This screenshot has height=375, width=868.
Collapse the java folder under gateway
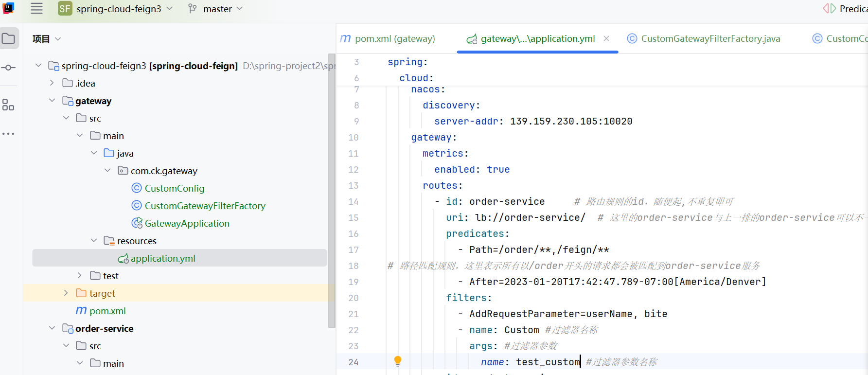[94, 153]
